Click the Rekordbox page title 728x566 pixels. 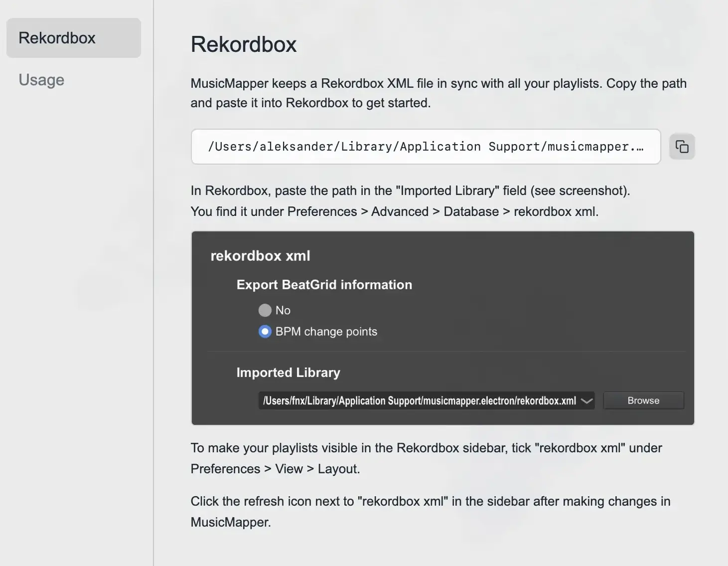244,44
